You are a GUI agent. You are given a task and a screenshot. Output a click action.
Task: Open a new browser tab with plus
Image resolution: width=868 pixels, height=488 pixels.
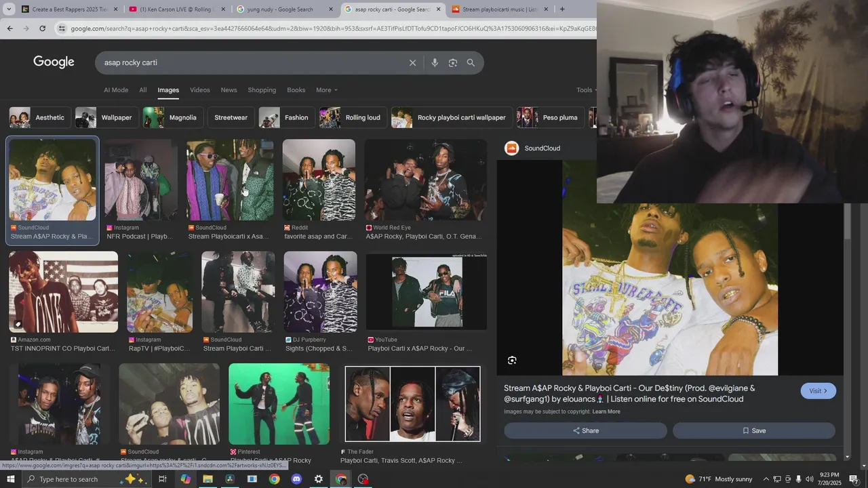(x=561, y=9)
